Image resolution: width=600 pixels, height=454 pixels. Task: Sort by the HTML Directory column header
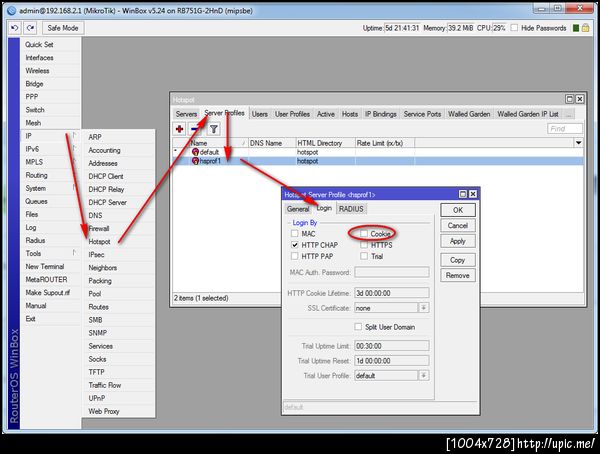(x=325, y=143)
